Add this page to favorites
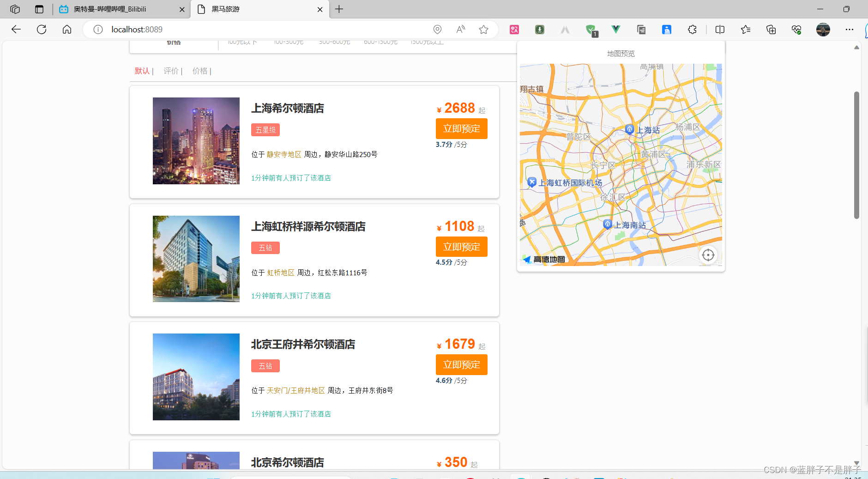Image resolution: width=868 pixels, height=479 pixels. click(483, 30)
